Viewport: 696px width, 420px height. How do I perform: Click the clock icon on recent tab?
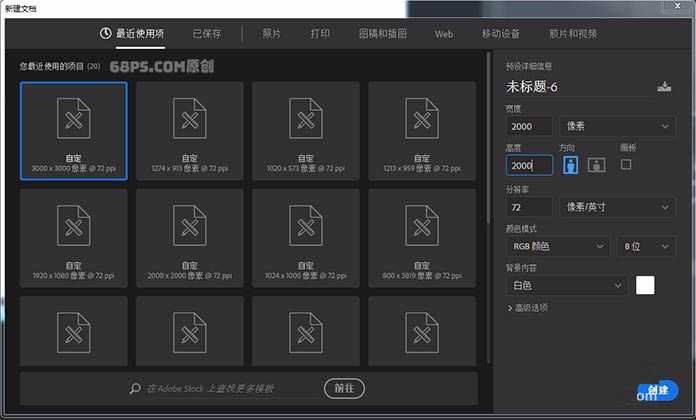click(106, 33)
